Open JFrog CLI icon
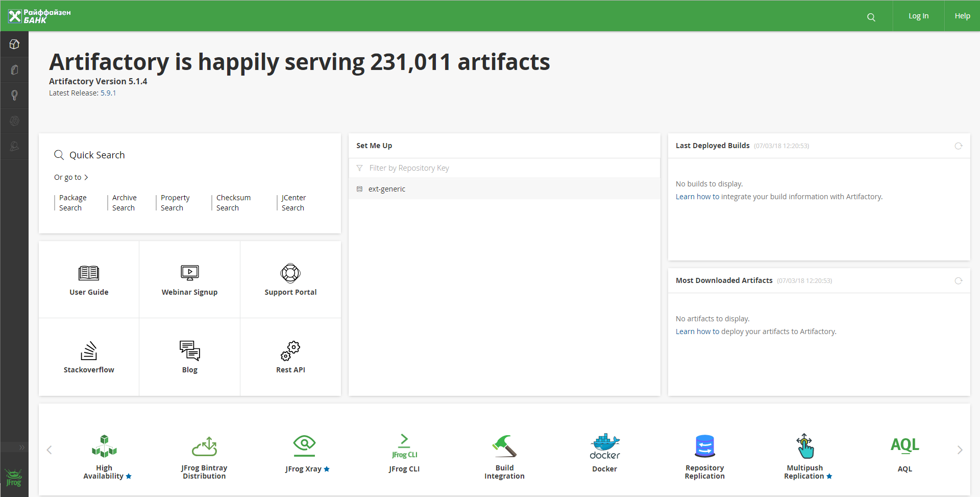Screen dimensions: 980x497 coord(404,446)
